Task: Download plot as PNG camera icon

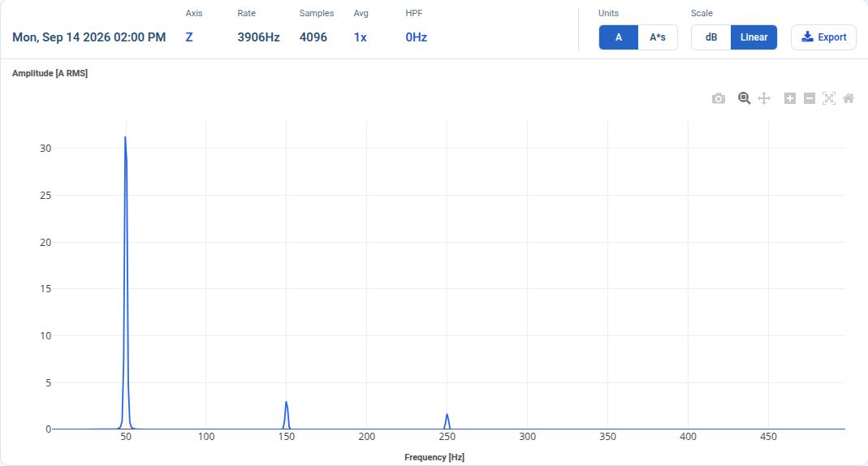Action: pyautogui.click(x=719, y=98)
